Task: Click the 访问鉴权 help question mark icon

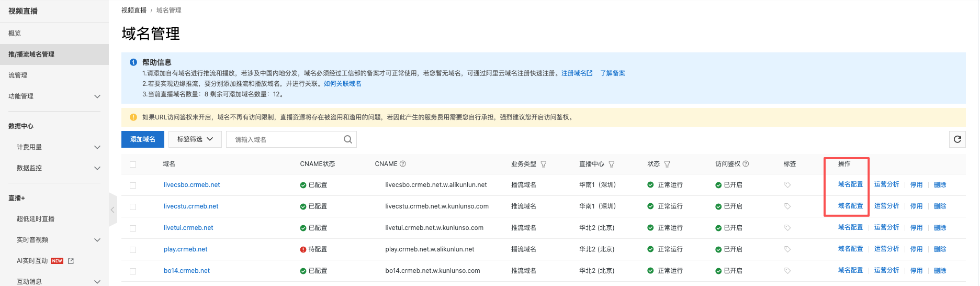Action: click(x=746, y=164)
